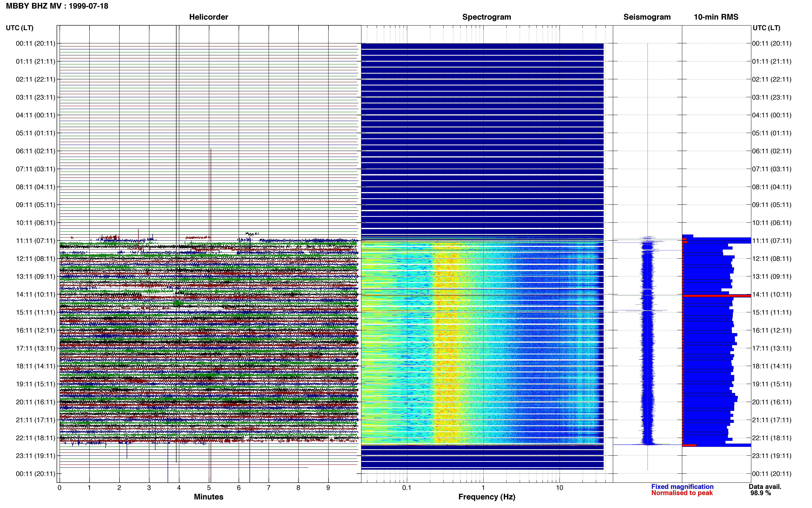This screenshot has height=508, width=812.
Task: Click the left time label '04:11 (00:11)'
Action: tap(36, 115)
